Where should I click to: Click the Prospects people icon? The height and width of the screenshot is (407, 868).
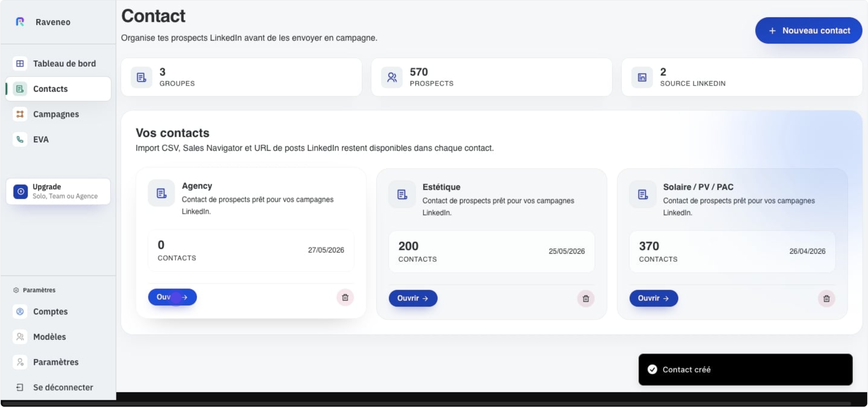(392, 78)
